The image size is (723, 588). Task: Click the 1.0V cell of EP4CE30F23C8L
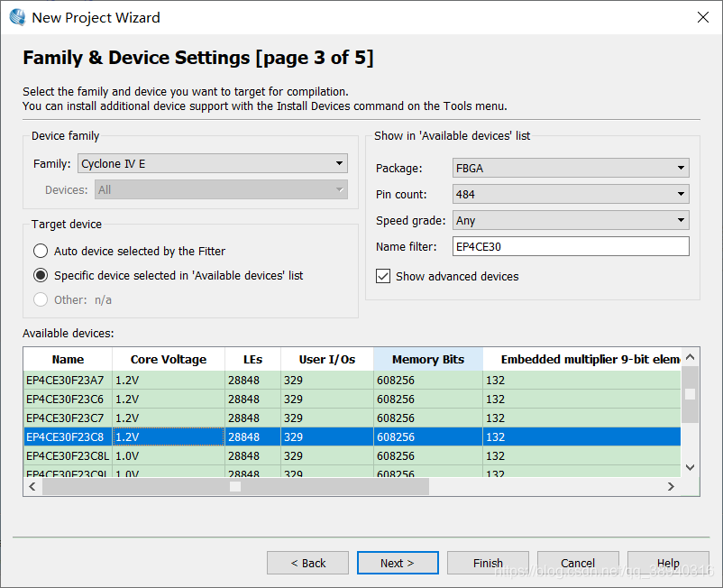pyautogui.click(x=169, y=455)
